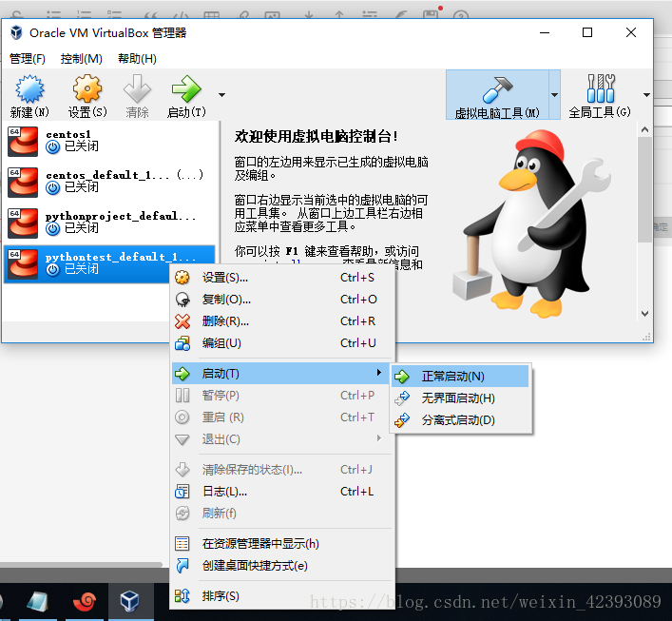Click the green arrow icon beside 正常启动(N)
The height and width of the screenshot is (621, 672).
tap(402, 377)
